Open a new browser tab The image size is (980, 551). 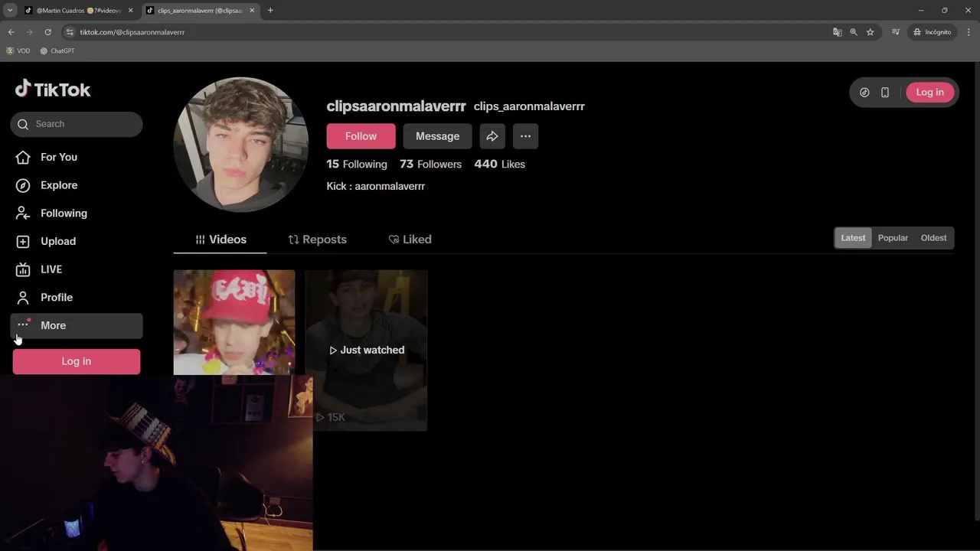270,11
